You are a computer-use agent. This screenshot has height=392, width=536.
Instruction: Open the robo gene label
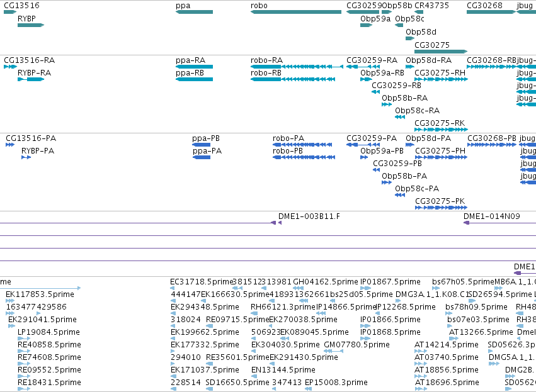[x=259, y=6]
